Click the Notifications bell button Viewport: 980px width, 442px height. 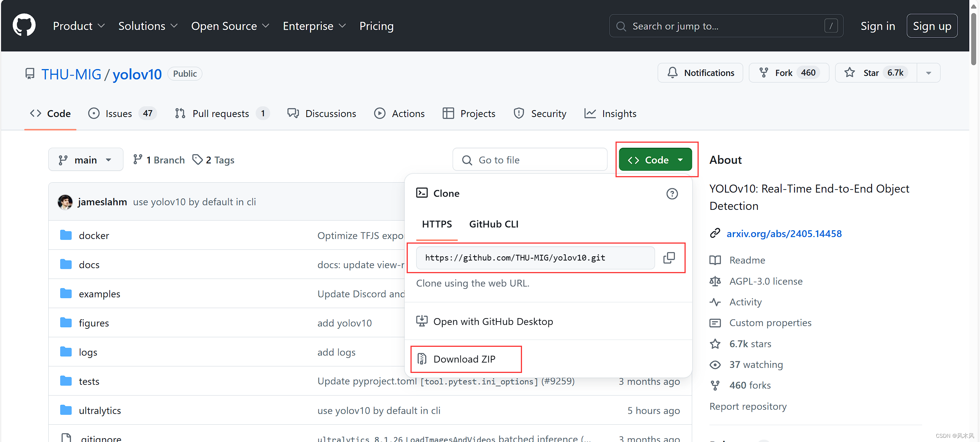point(700,73)
